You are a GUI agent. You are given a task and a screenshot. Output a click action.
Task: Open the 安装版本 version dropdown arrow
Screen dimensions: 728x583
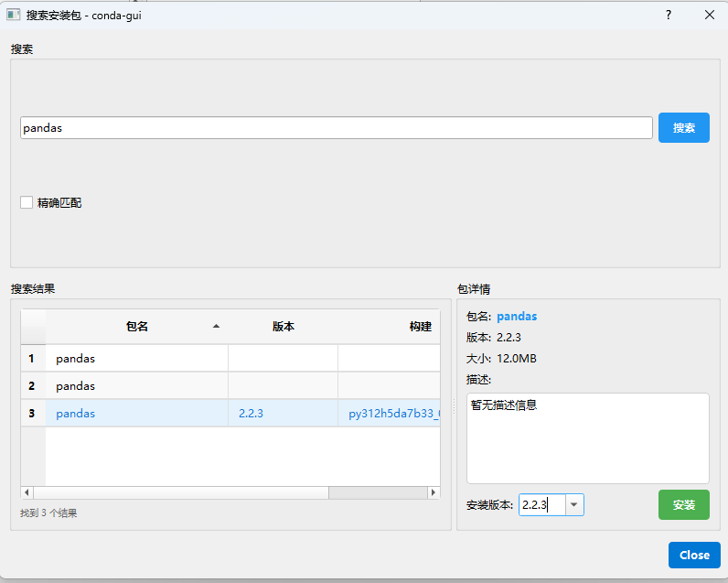click(x=574, y=505)
